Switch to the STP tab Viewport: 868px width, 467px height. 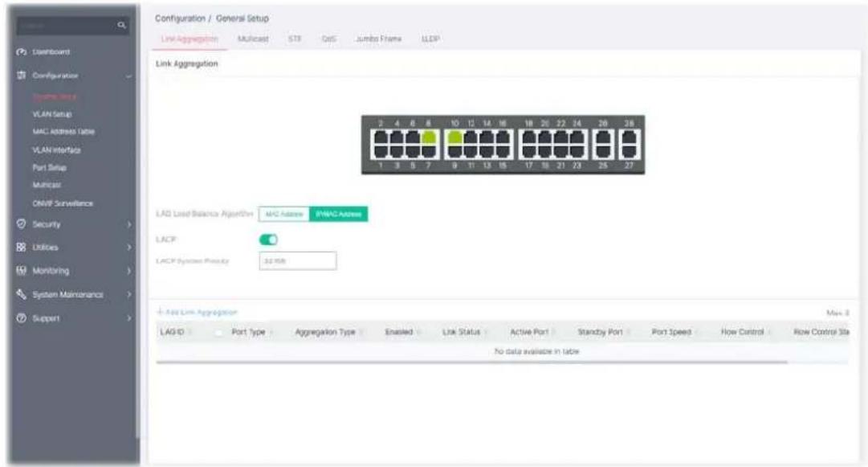(x=295, y=39)
